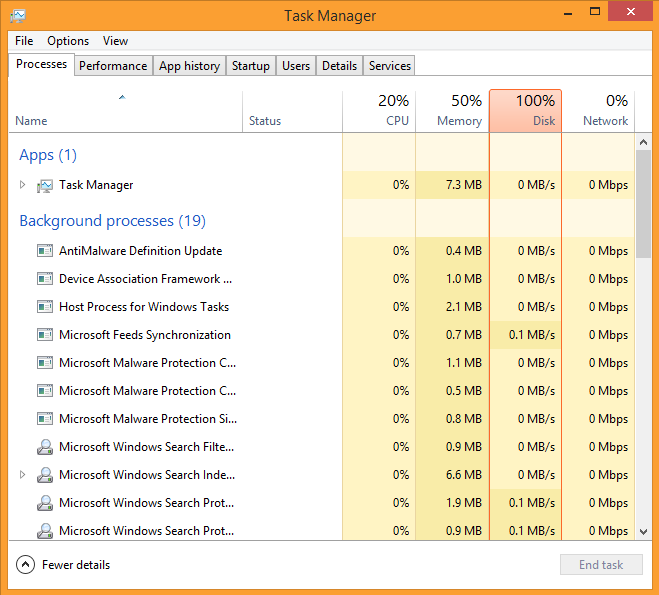Expand the Task Manager app row
The height and width of the screenshot is (595, 659).
[x=23, y=184]
